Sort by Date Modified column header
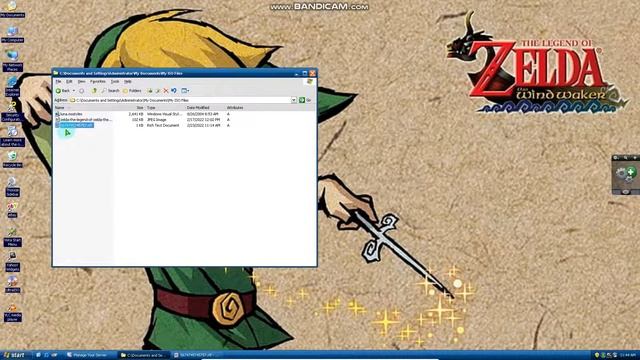This screenshot has height=360, width=640. (x=205, y=108)
